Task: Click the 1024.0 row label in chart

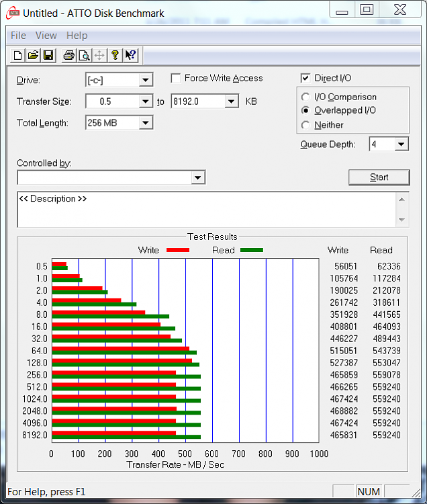Action: coord(35,399)
